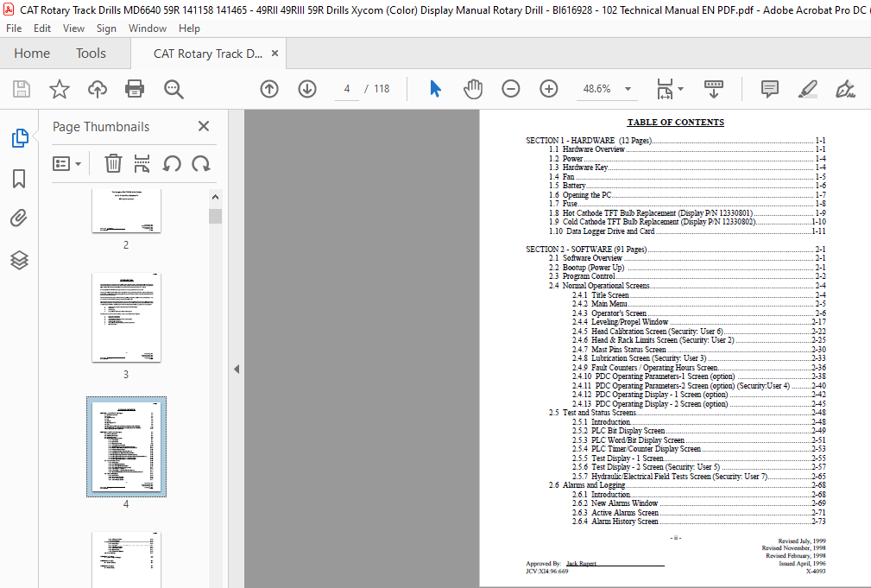Open the View menu
The height and width of the screenshot is (588, 871).
pyautogui.click(x=73, y=28)
